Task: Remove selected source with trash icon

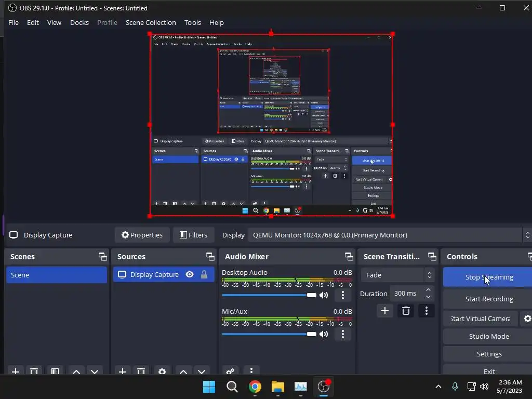Action: point(141,371)
